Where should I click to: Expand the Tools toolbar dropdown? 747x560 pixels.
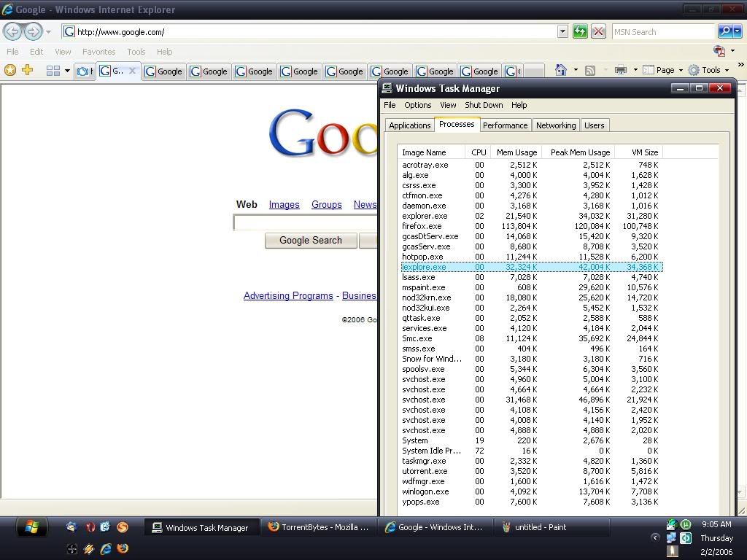711,70
